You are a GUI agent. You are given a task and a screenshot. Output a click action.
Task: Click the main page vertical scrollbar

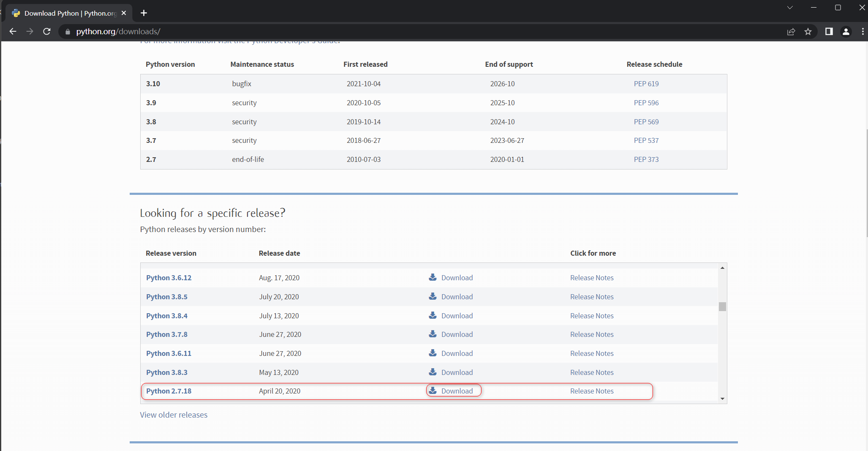point(866,183)
